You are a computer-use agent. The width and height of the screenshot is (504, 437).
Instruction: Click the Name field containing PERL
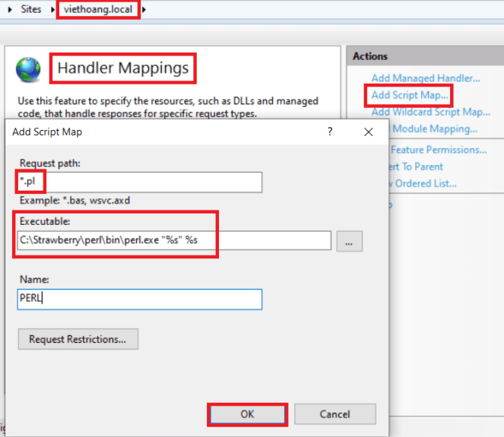point(140,299)
